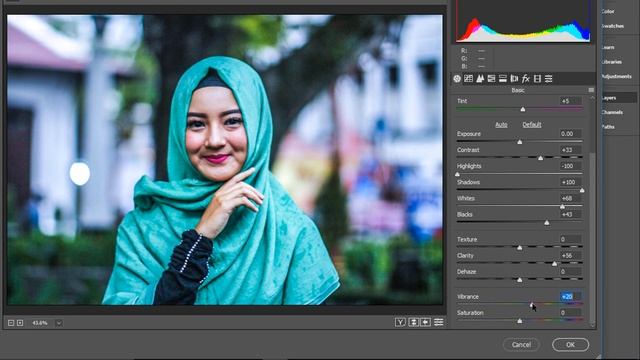
Task: Switch to the Paths panel tab
Action: tap(609, 127)
